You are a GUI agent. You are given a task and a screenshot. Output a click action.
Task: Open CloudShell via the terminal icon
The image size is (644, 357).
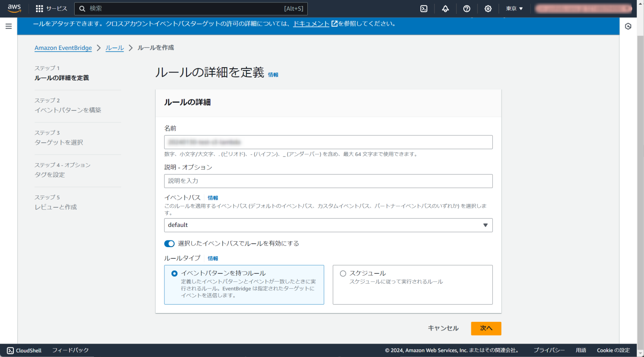424,8
